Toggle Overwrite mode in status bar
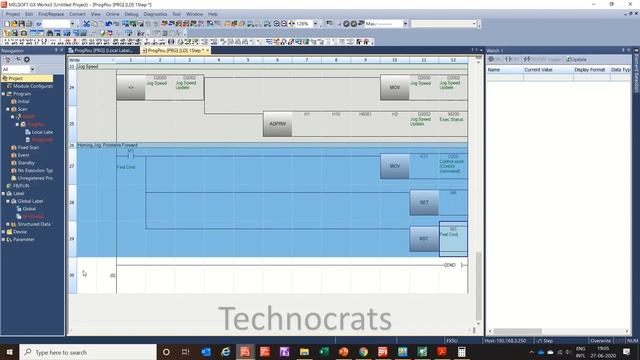The image size is (640, 360). [x=600, y=340]
